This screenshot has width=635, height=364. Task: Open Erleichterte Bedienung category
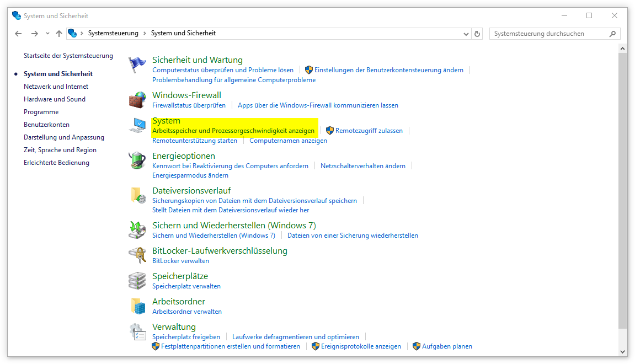pos(56,163)
